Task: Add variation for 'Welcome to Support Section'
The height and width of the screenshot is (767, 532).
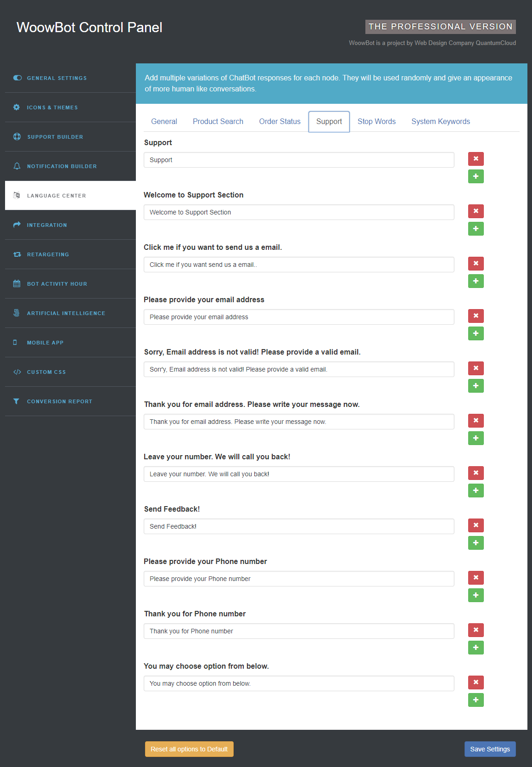Action: (476, 228)
